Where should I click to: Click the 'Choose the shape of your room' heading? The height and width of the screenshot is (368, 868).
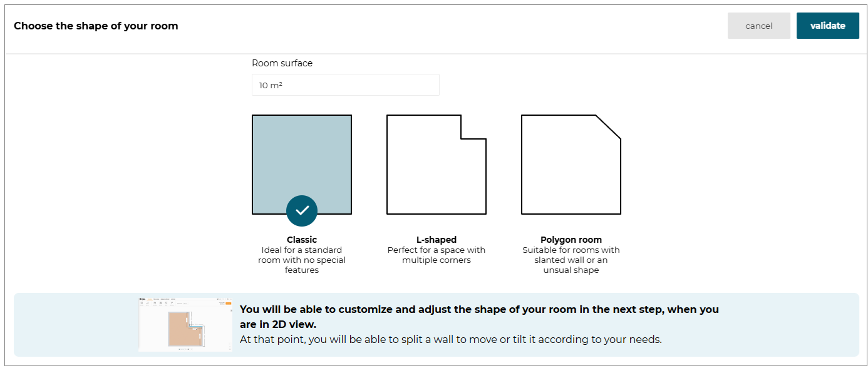(x=95, y=26)
